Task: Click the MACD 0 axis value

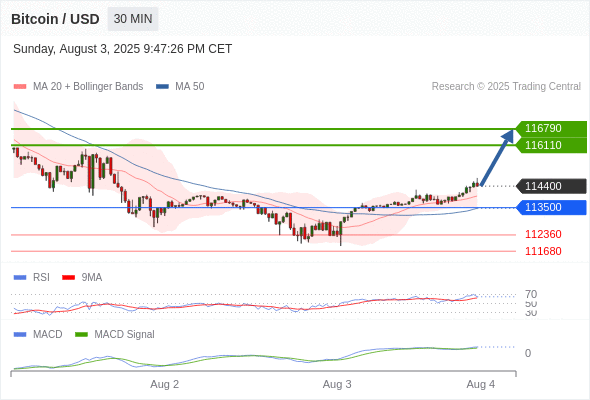Action: 528,353
